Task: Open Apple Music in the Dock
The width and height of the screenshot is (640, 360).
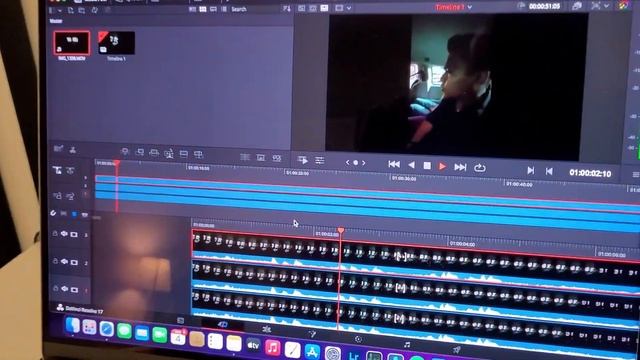Action: 272,348
